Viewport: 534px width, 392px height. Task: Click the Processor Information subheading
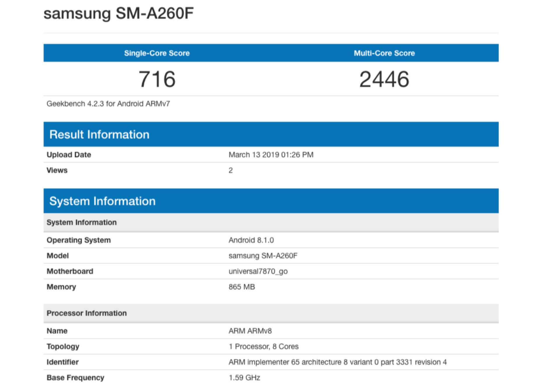tap(87, 313)
